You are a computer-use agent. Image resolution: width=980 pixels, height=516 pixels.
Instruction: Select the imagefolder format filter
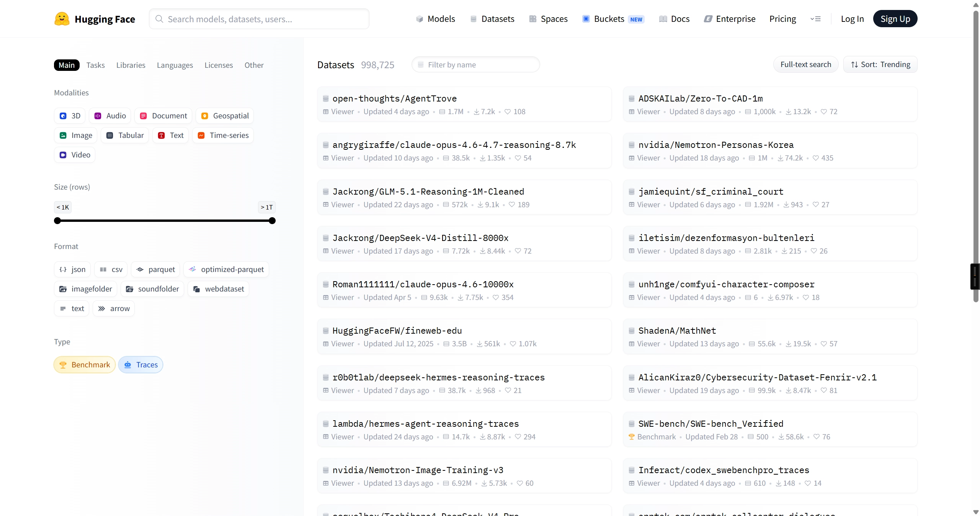coord(86,289)
